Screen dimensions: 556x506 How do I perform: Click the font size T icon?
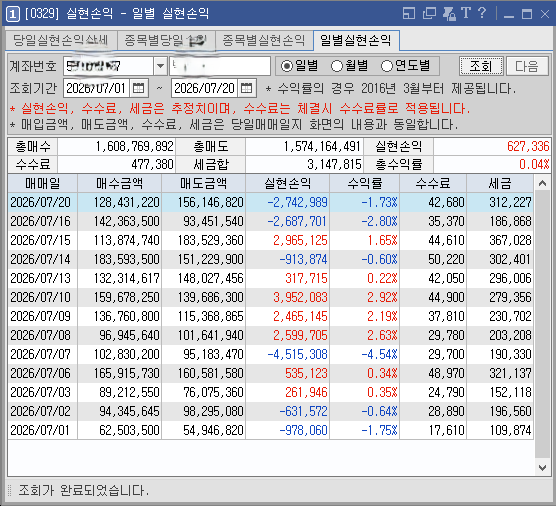(466, 13)
